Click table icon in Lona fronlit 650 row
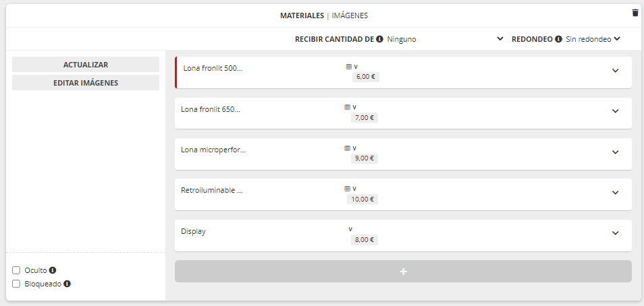The image size is (644, 306). tap(347, 107)
